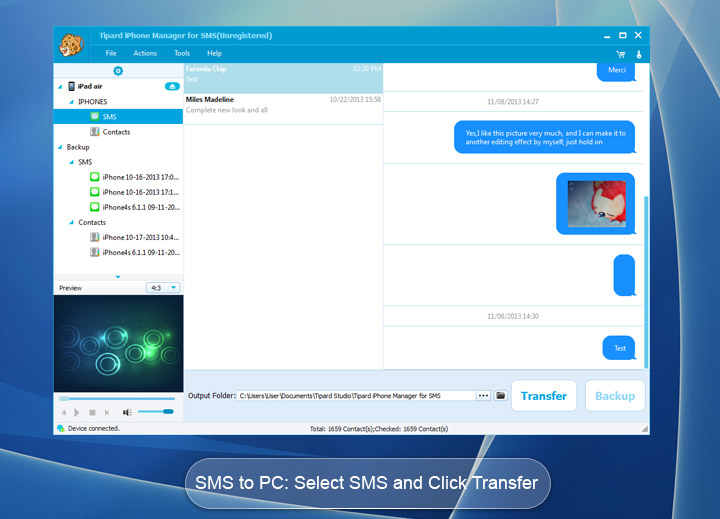The height and width of the screenshot is (519, 720).
Task: Collapse the IPHONES tree node
Action: [x=71, y=102]
